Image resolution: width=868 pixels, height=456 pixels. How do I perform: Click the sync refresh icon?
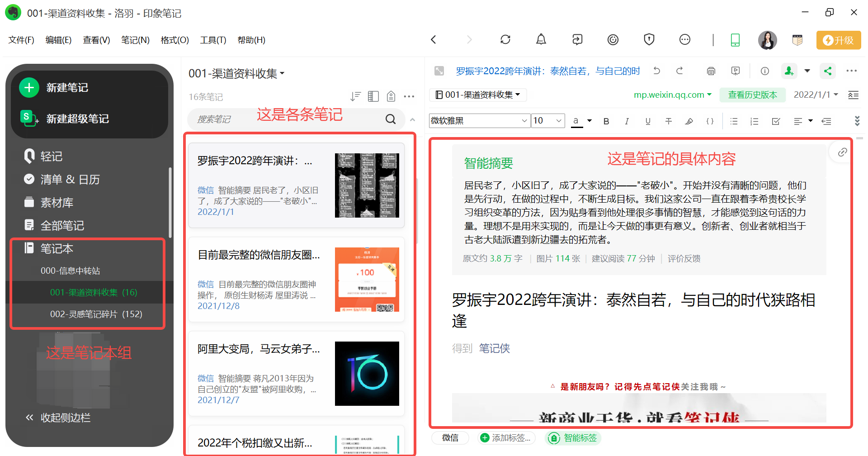point(505,40)
